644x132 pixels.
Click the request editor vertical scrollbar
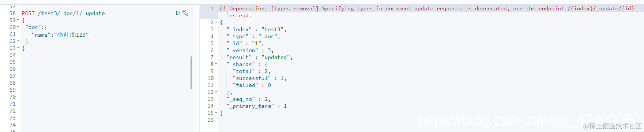click(x=191, y=73)
